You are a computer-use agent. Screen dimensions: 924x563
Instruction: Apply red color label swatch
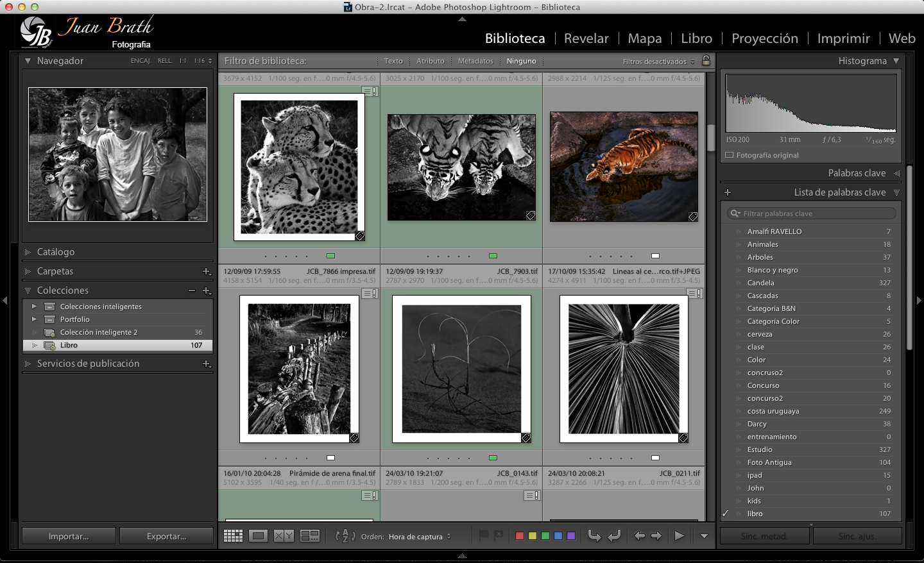pos(520,536)
